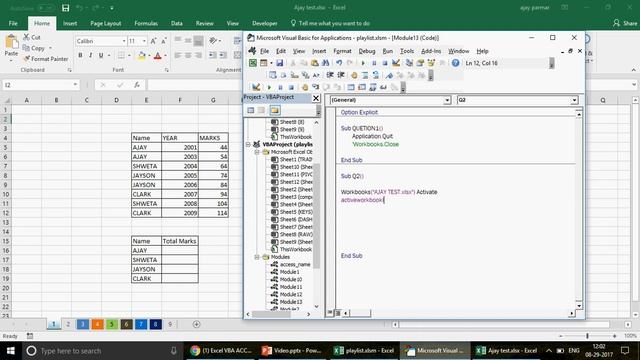Toggle Italic formatting in the Excel ribbon
The image size is (640, 360).
(x=90, y=55)
